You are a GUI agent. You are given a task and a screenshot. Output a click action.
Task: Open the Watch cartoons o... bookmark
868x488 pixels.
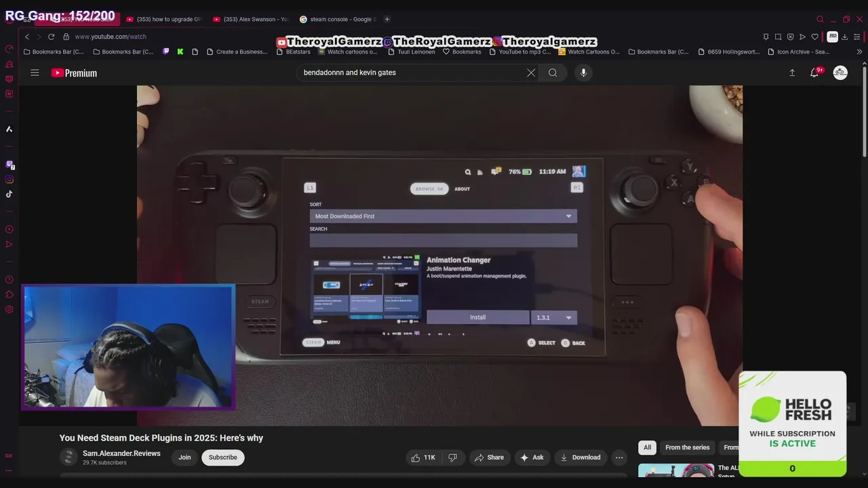click(347, 52)
